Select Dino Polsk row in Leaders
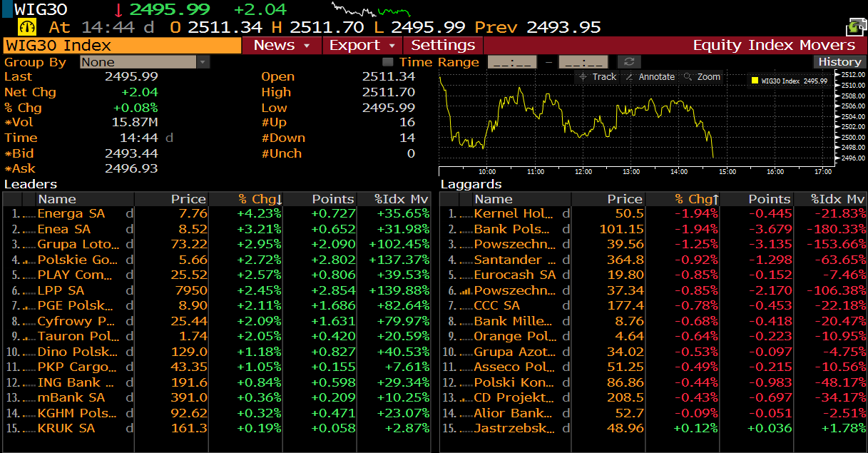The height and width of the screenshot is (453, 868). coord(217,352)
